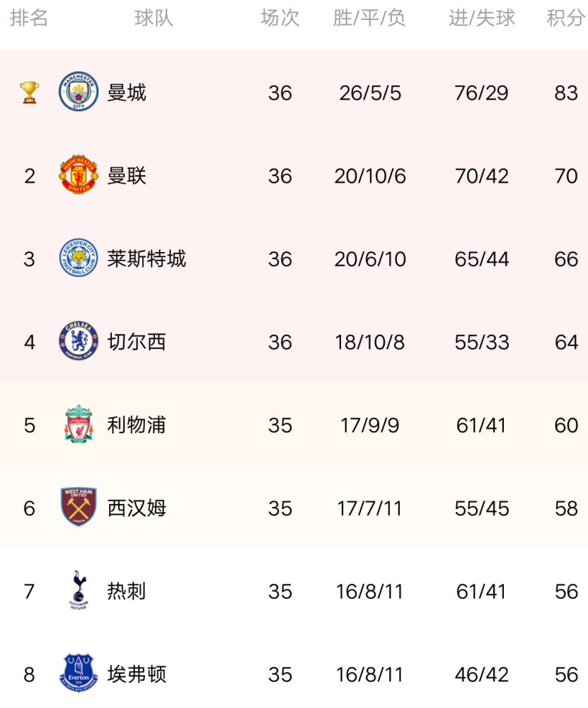Click the 排名 column header
The width and height of the screenshot is (588, 708).
tap(29, 18)
